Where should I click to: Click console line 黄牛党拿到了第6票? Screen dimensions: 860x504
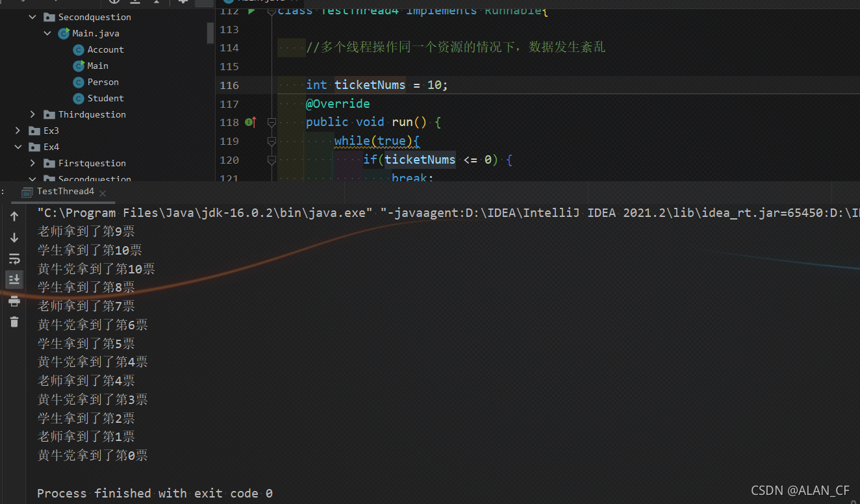tap(92, 325)
